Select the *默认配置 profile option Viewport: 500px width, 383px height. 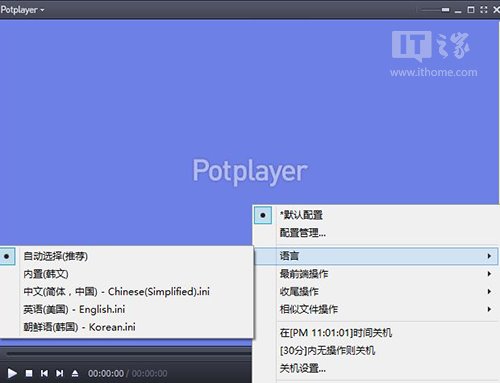[376, 215]
